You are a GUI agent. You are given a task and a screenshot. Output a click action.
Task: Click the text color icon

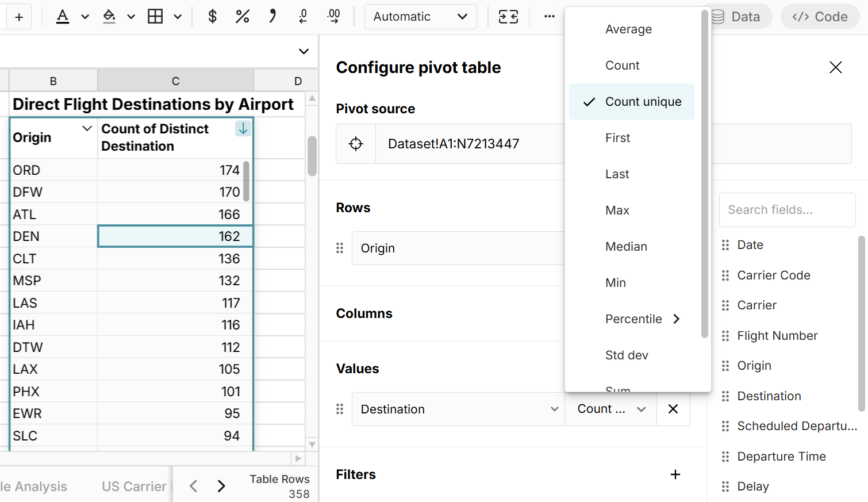tap(63, 17)
